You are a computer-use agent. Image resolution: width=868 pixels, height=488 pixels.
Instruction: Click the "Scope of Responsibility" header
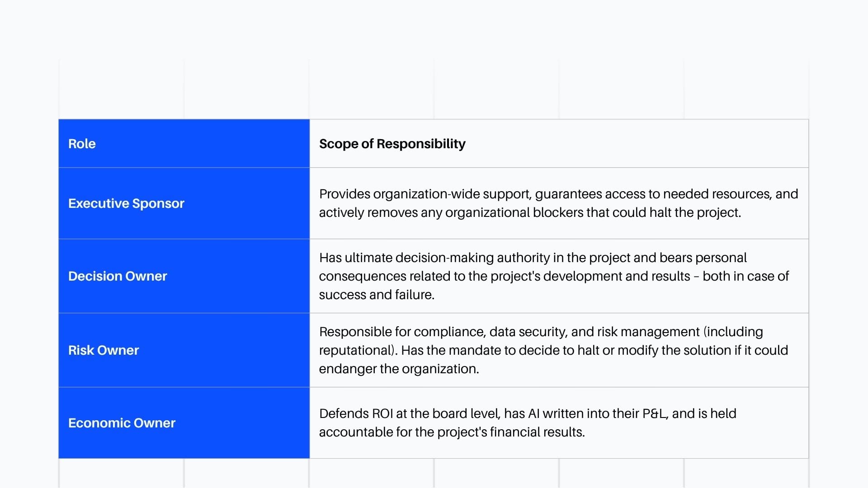pyautogui.click(x=392, y=144)
